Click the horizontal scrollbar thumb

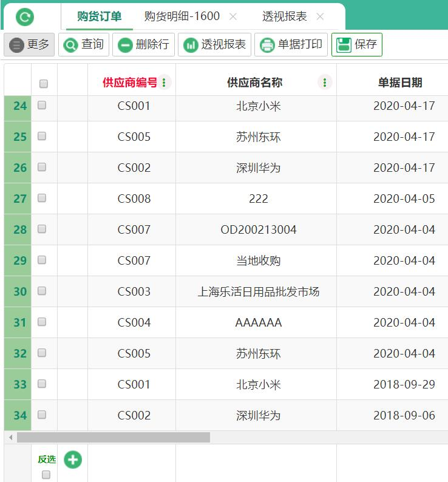click(x=113, y=437)
